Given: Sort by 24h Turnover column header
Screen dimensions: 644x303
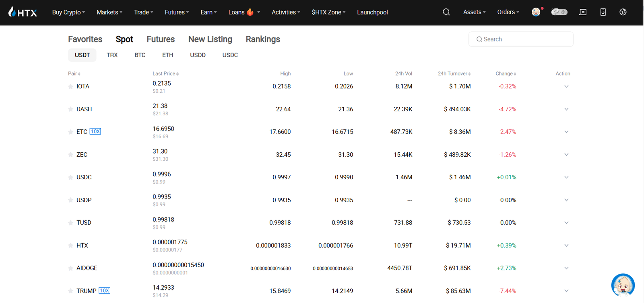Looking at the screenshot, I should tap(454, 74).
